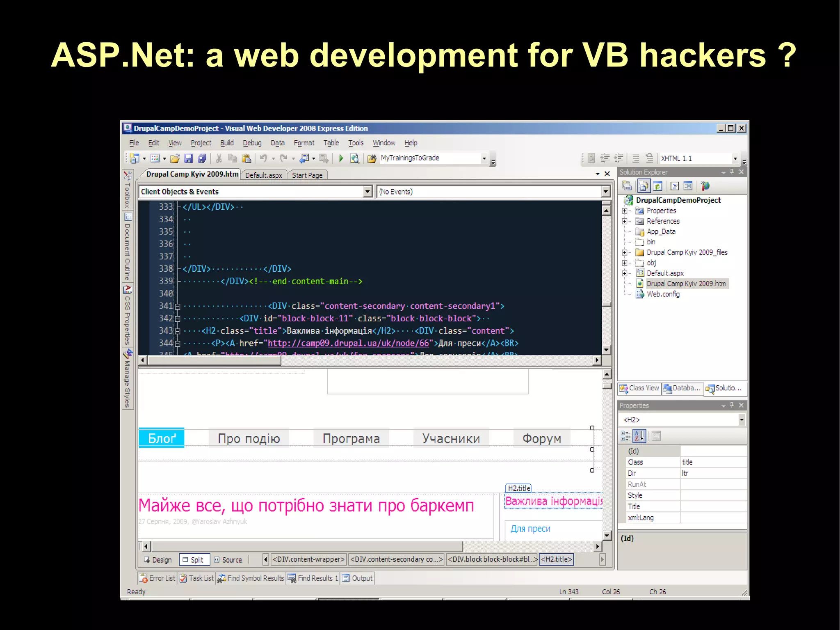Click the Undo arrow icon
This screenshot has width=840, height=630.
[264, 158]
